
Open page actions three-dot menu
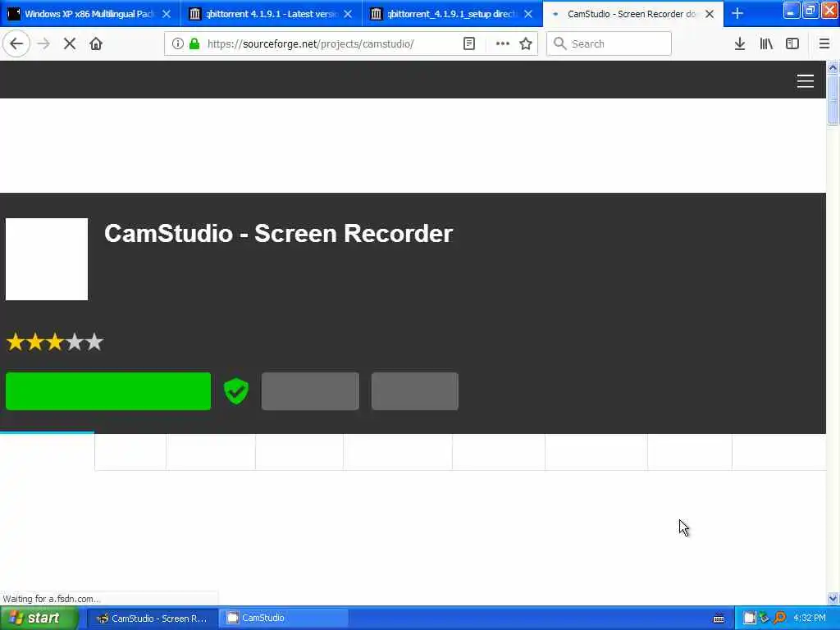tap(503, 43)
